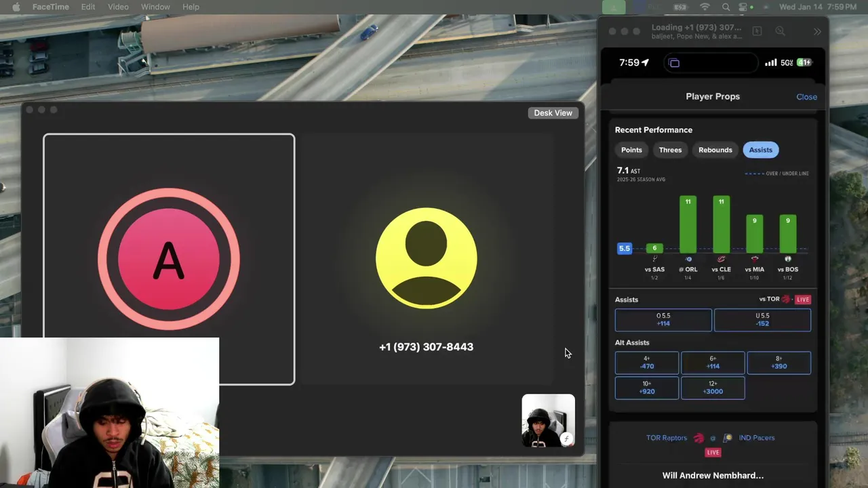Tap the cellular signal bars
Image resolution: width=868 pixels, height=488 pixels.
coord(771,62)
